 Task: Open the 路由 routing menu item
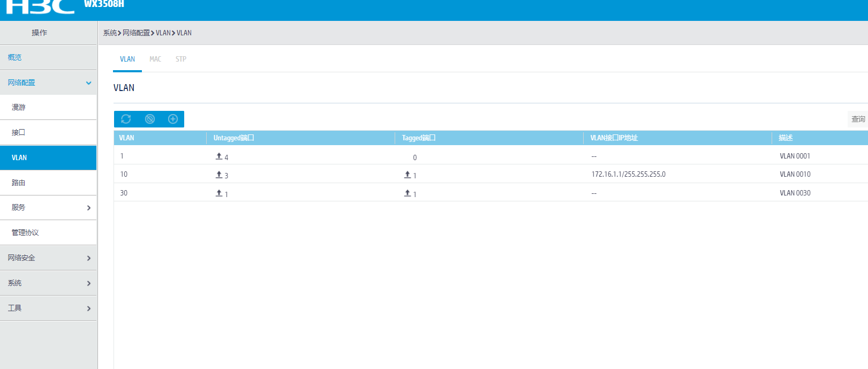click(x=48, y=183)
